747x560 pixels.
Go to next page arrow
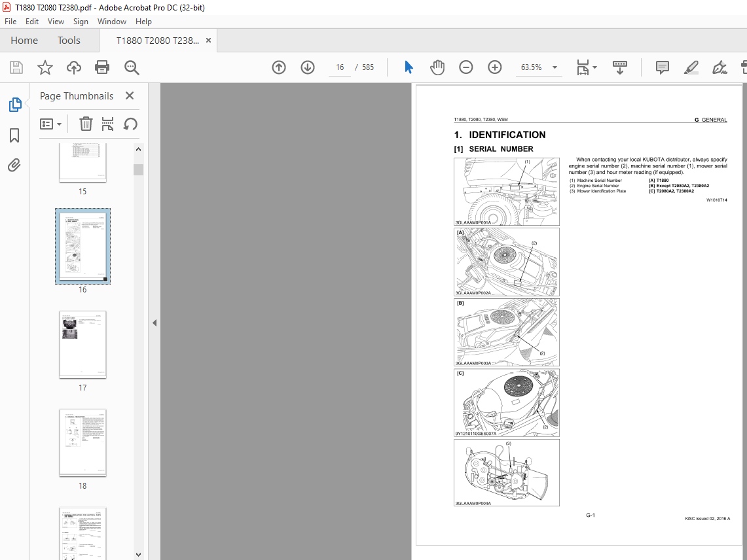tap(308, 67)
